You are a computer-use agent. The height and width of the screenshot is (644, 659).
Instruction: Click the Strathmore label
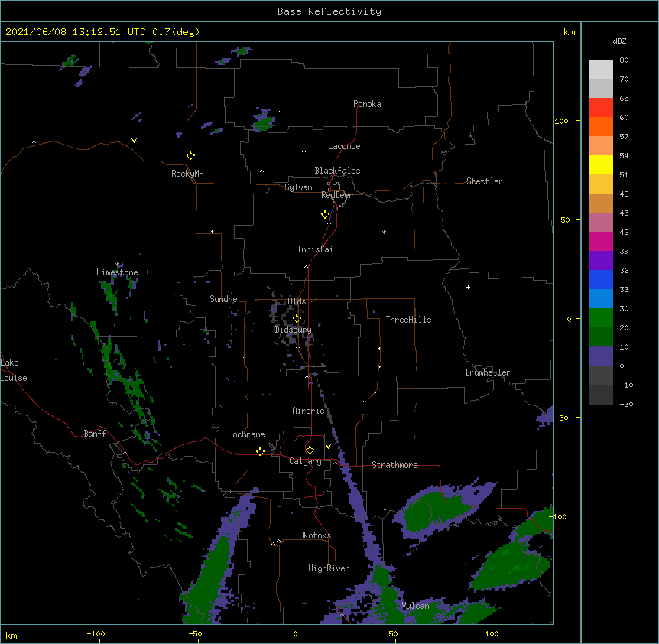coord(394,465)
